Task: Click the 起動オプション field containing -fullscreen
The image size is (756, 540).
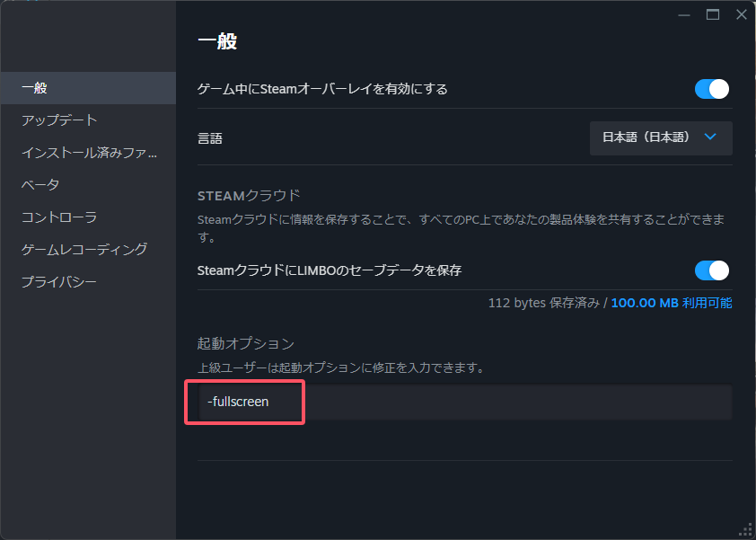Action: coord(464,403)
